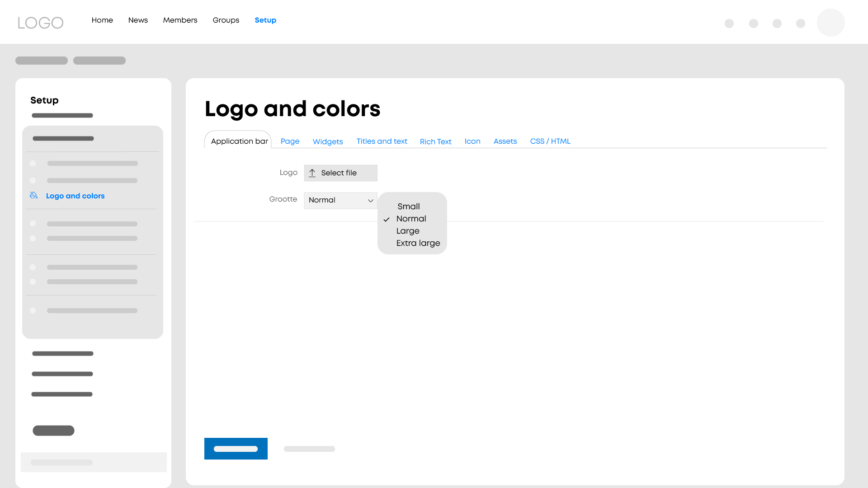Click the Select file button for Logo
The width and height of the screenshot is (868, 488).
click(340, 173)
